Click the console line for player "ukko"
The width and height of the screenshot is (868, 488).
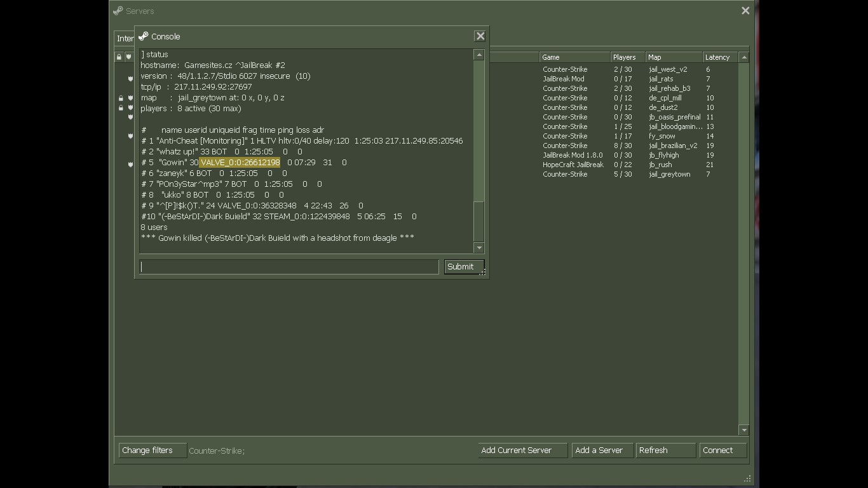(212, 195)
